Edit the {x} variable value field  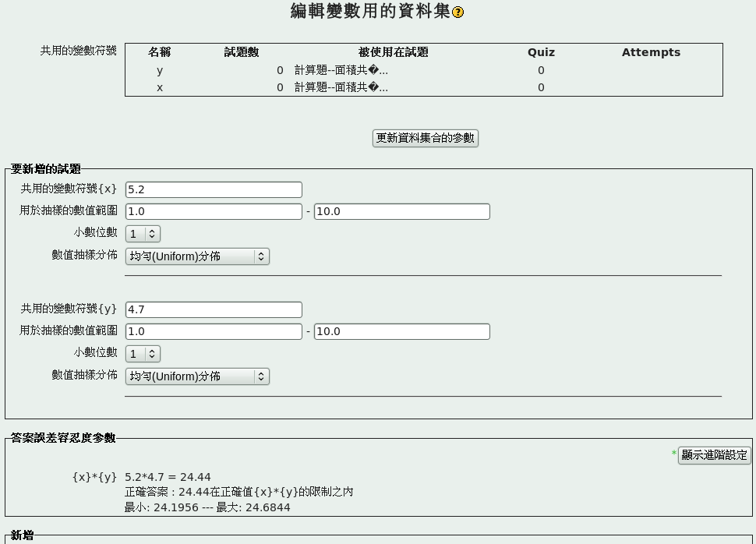214,189
